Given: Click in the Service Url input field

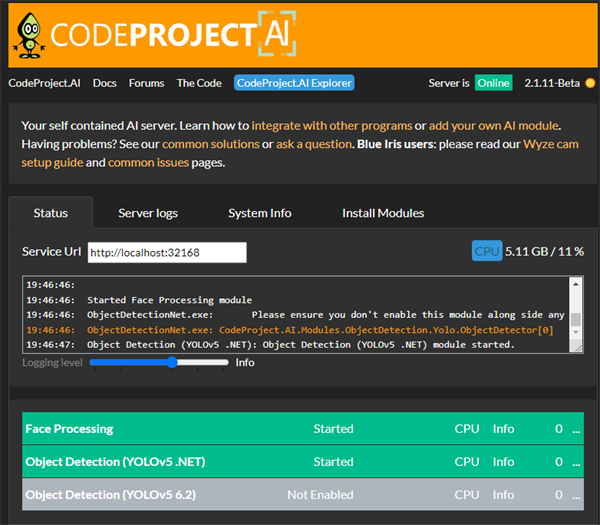Looking at the screenshot, I should 167,253.
